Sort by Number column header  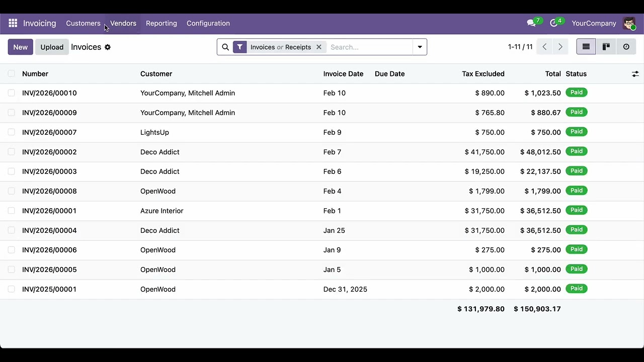pyautogui.click(x=35, y=74)
